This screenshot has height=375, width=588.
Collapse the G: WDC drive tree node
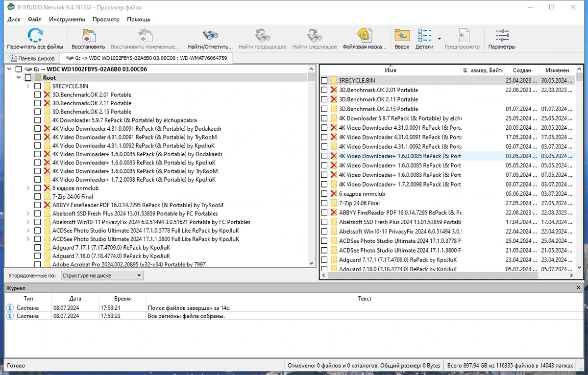[9, 69]
